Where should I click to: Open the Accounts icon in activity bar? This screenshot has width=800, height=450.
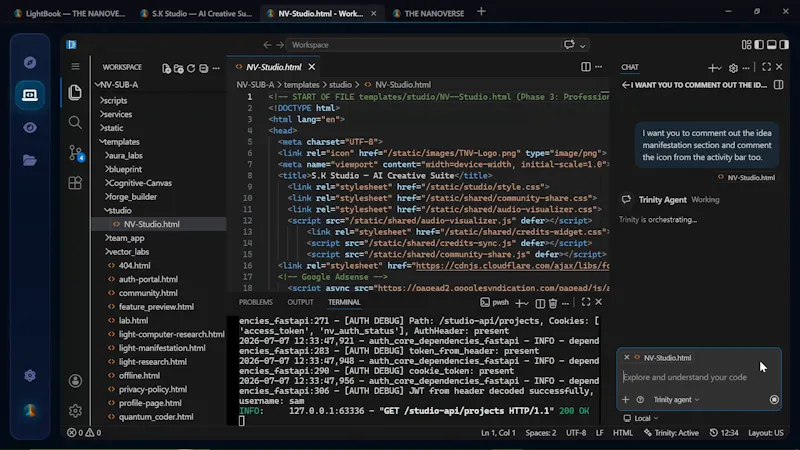(x=75, y=381)
